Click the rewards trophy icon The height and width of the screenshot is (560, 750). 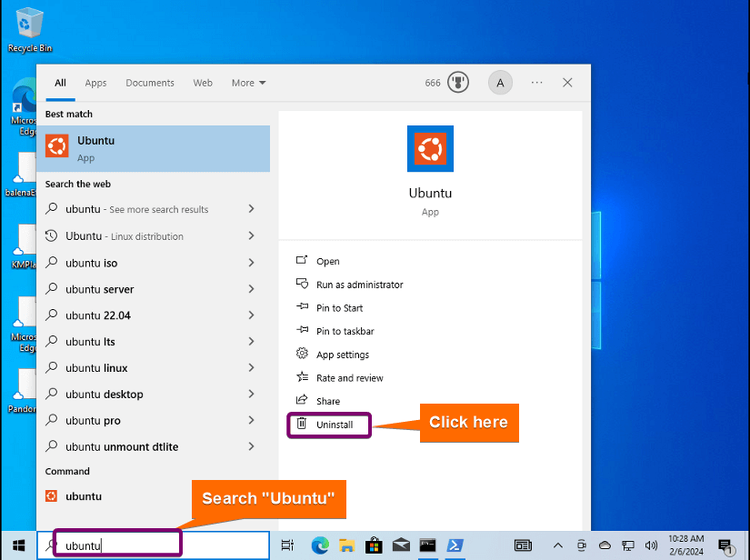click(x=458, y=82)
